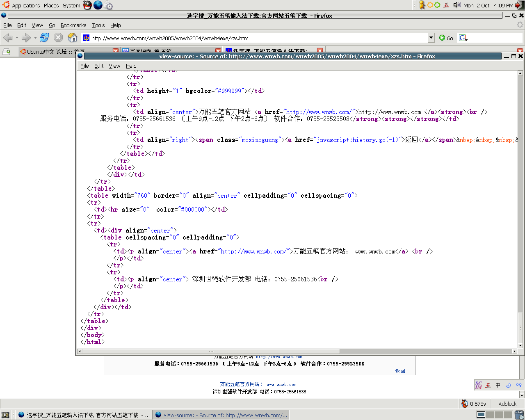This screenshot has width=525, height=420.
Task: Click the SCIM logo on input toolbar
Action: pos(479,385)
